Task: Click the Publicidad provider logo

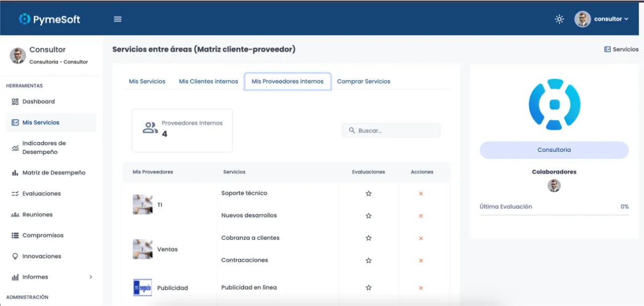Action: coord(143,288)
